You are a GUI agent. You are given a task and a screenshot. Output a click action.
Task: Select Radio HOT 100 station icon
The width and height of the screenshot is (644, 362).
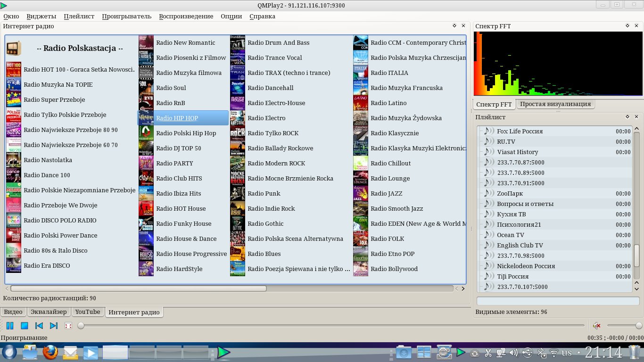click(14, 69)
